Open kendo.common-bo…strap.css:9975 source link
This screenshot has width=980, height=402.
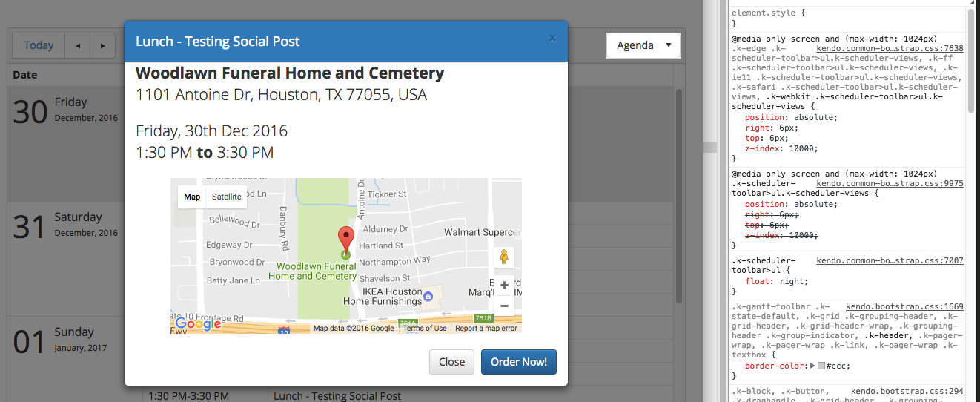[x=890, y=183]
